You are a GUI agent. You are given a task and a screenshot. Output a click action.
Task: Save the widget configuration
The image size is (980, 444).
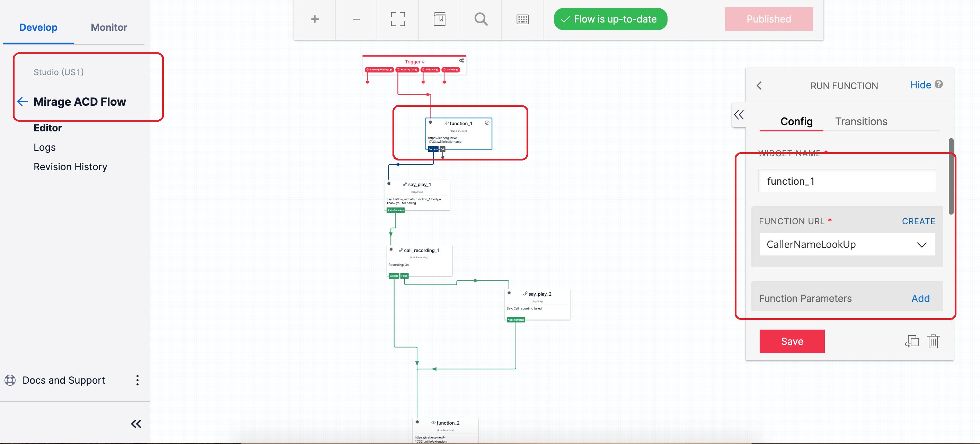[x=792, y=341]
